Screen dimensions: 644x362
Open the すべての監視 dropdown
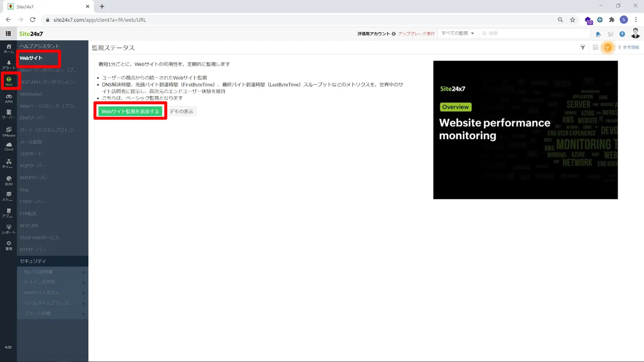tap(458, 33)
